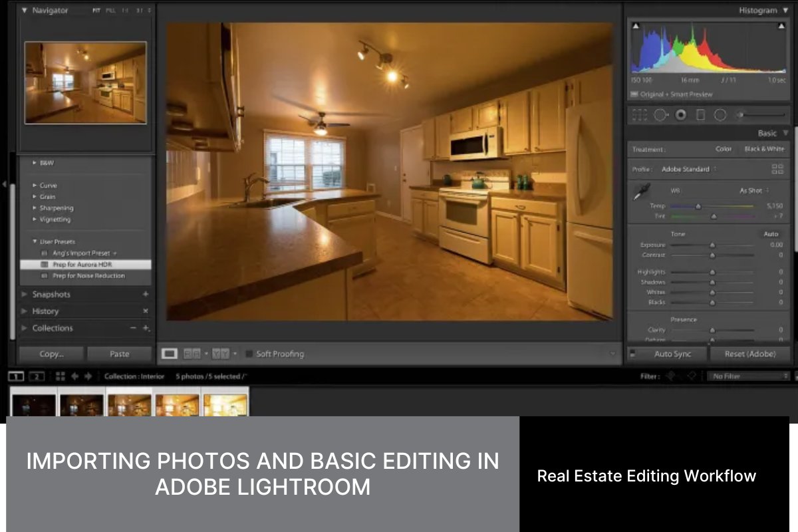Open the Spot Removal tool

[660, 114]
